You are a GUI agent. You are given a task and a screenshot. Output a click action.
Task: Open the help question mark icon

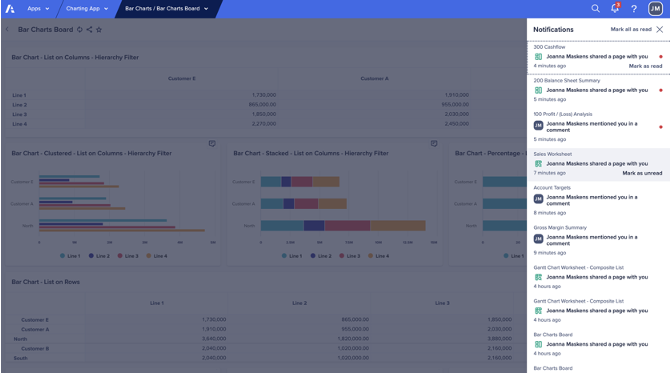[634, 9]
